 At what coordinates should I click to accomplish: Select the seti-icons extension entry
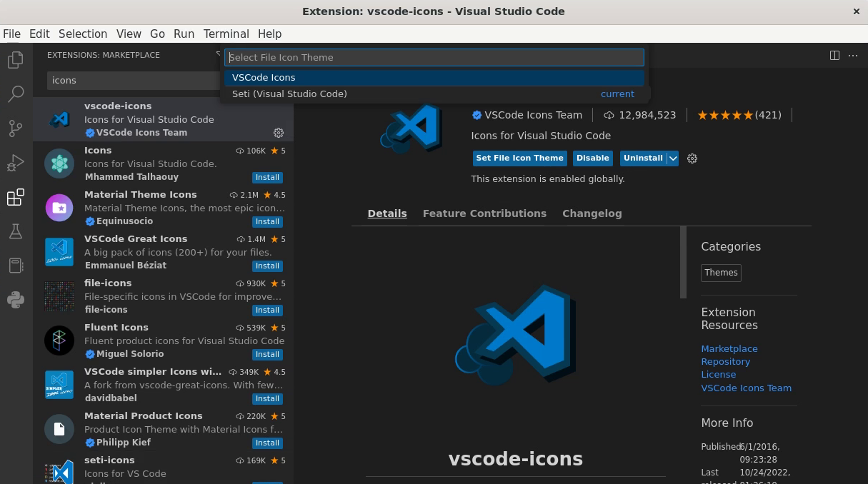point(163,467)
